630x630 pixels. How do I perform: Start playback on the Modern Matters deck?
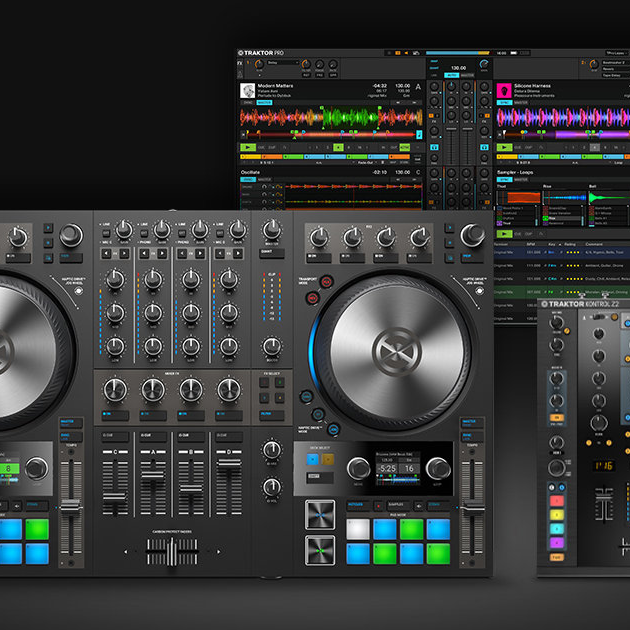coord(248,147)
